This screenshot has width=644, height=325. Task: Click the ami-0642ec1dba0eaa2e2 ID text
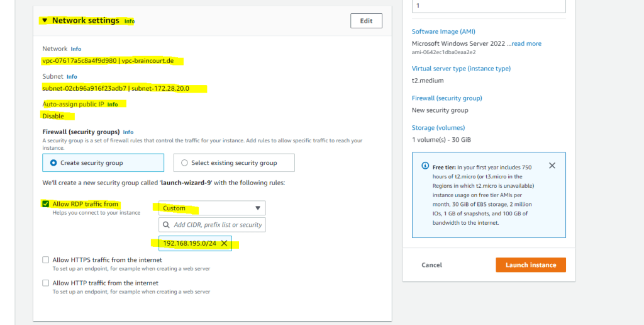[443, 52]
